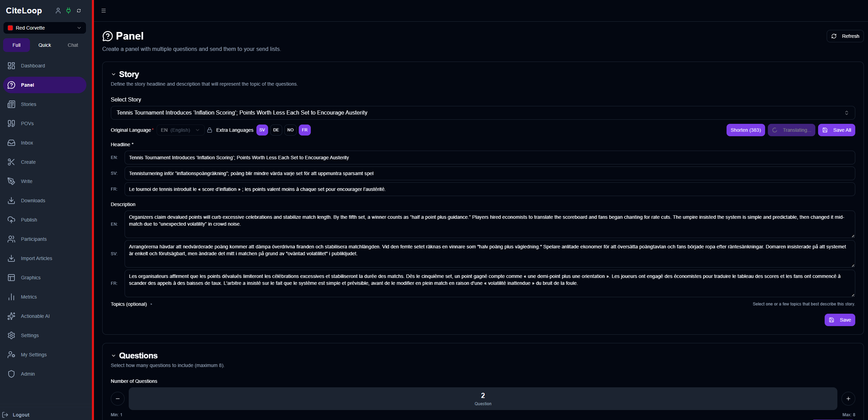Click the EN description text area
Viewport: 868px width, 420px height.
point(489,224)
